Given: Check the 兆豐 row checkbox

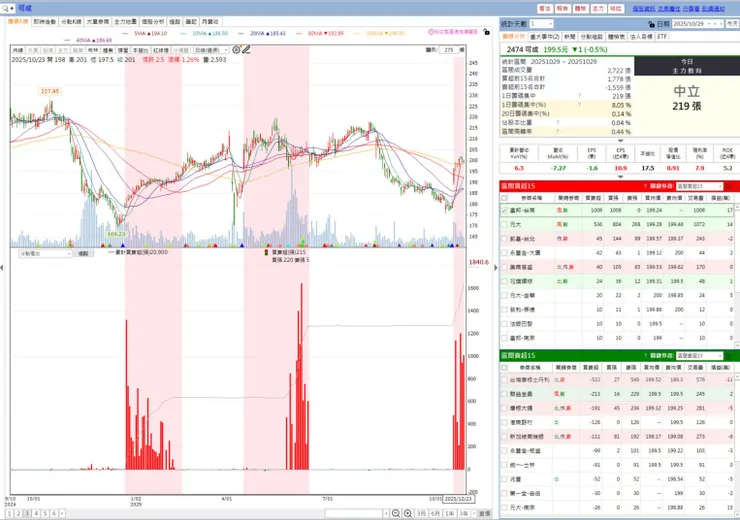Looking at the screenshot, I should 505,479.
